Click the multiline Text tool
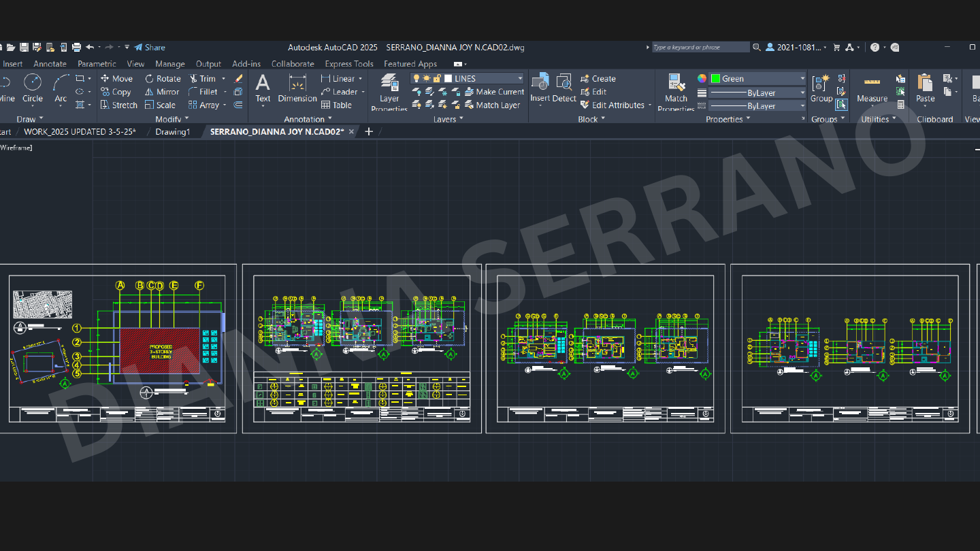Image resolution: width=980 pixels, height=551 pixels. [x=263, y=88]
